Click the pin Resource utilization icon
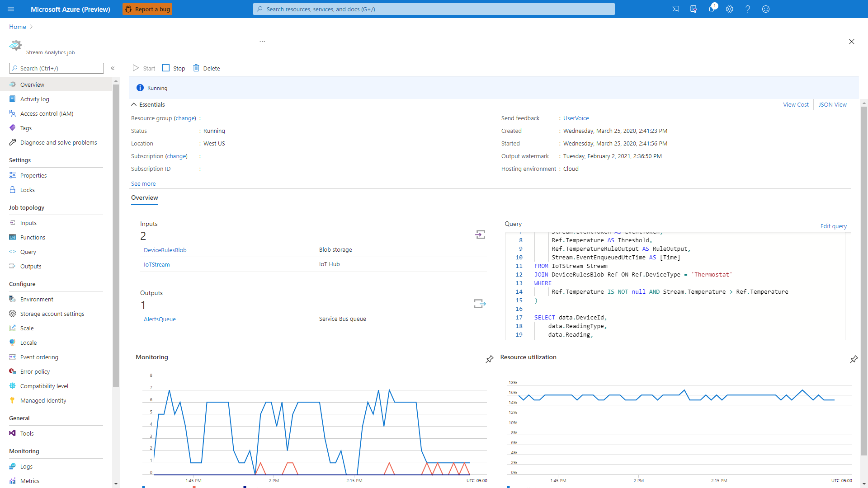Image resolution: width=868 pixels, height=488 pixels. (x=854, y=359)
